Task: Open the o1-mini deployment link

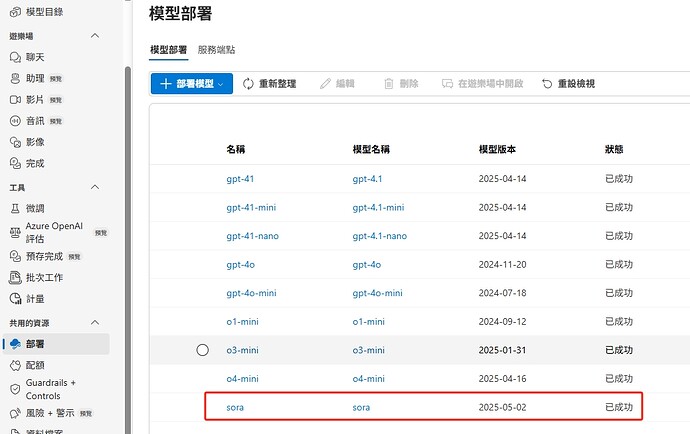Action: pyautogui.click(x=242, y=322)
